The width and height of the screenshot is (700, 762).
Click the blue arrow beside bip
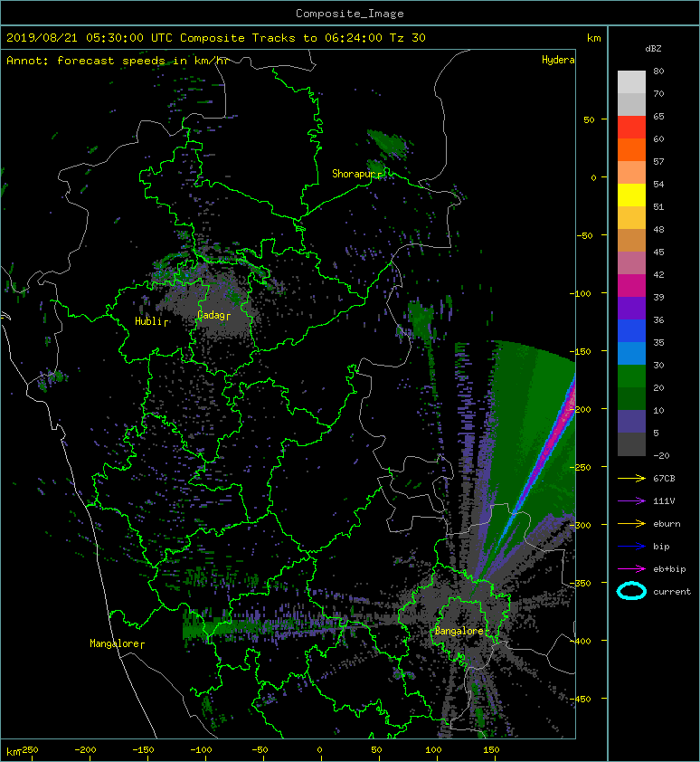(631, 547)
